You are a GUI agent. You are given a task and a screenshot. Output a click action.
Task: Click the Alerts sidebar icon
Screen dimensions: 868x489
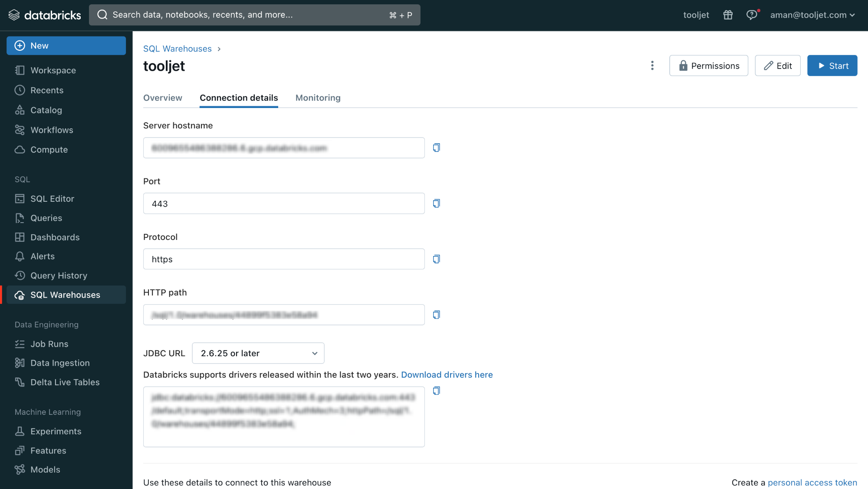click(x=19, y=256)
